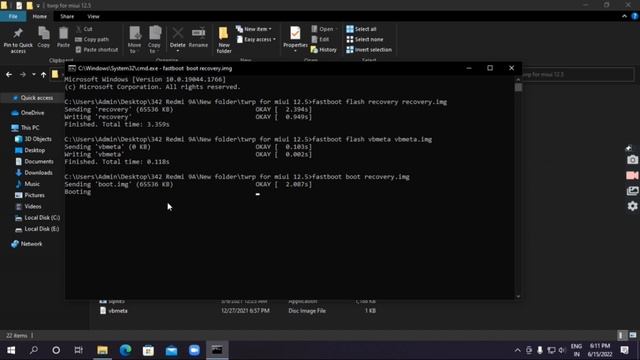Create a New folder from ribbon

[x=224, y=40]
